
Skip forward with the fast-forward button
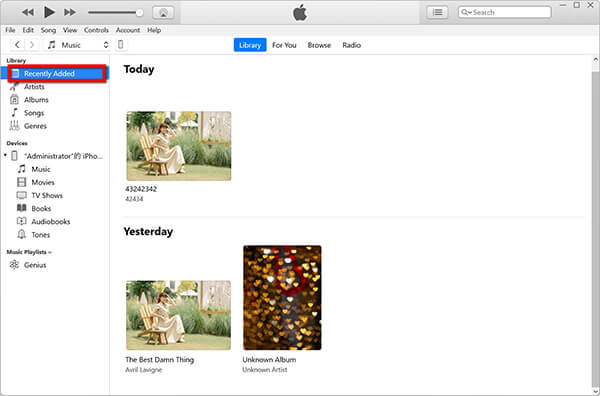coord(70,12)
